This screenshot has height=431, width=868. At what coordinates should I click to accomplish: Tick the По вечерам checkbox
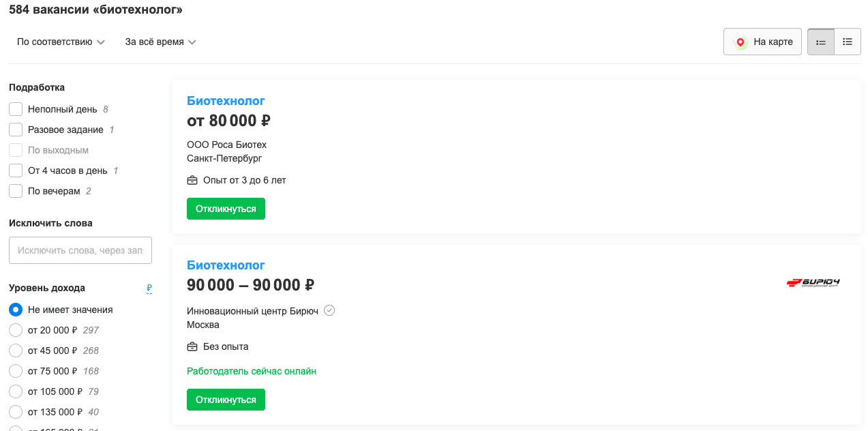[x=16, y=191]
